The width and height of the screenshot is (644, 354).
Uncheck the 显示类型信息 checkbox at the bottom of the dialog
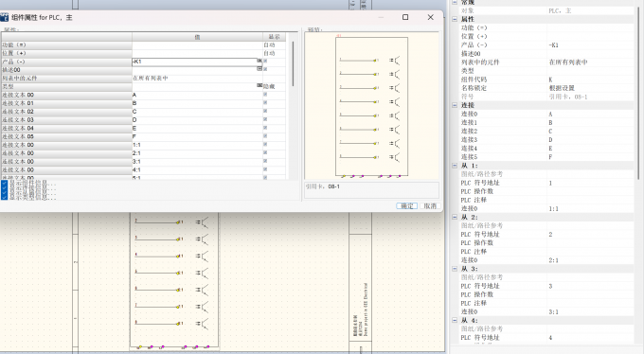pyautogui.click(x=4, y=198)
